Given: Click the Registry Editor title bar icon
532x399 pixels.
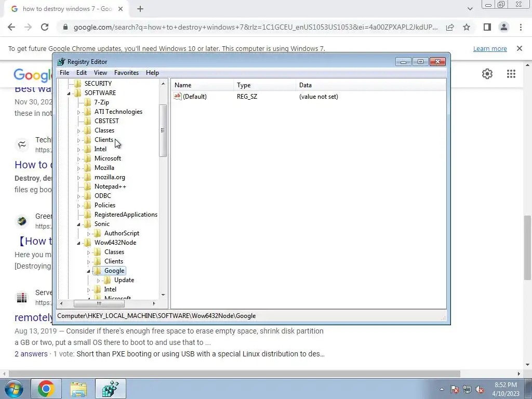Looking at the screenshot, I should [x=61, y=62].
